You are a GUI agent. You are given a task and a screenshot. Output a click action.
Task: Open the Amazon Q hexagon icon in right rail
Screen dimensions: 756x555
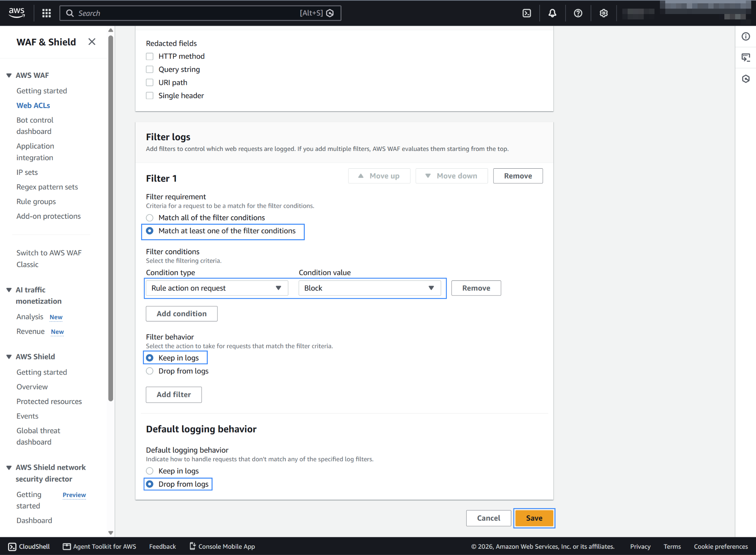[x=746, y=79]
